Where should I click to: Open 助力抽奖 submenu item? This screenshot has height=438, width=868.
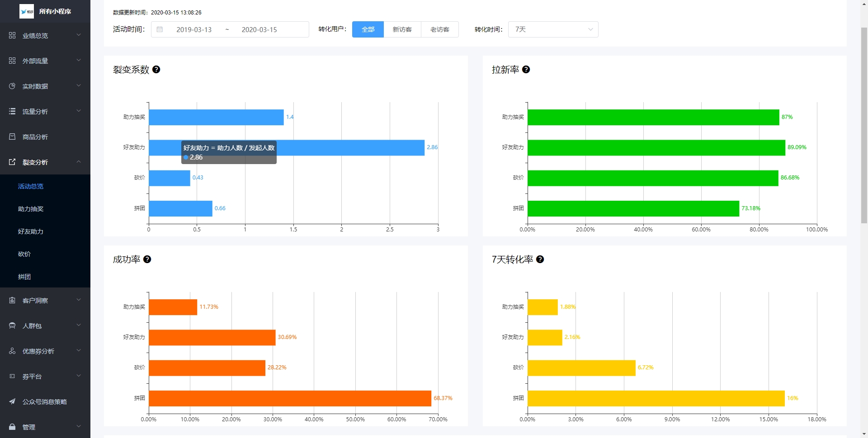pos(31,209)
